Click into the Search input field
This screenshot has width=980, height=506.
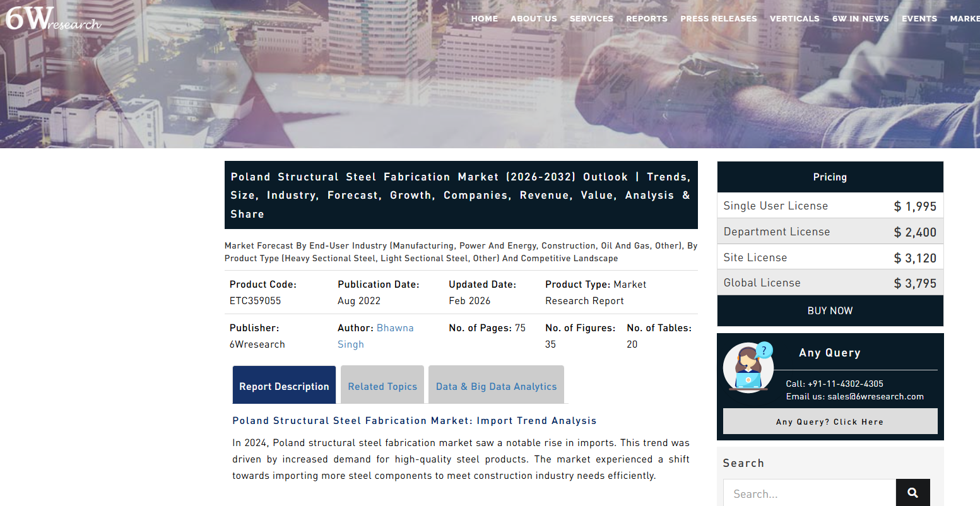pyautogui.click(x=809, y=493)
